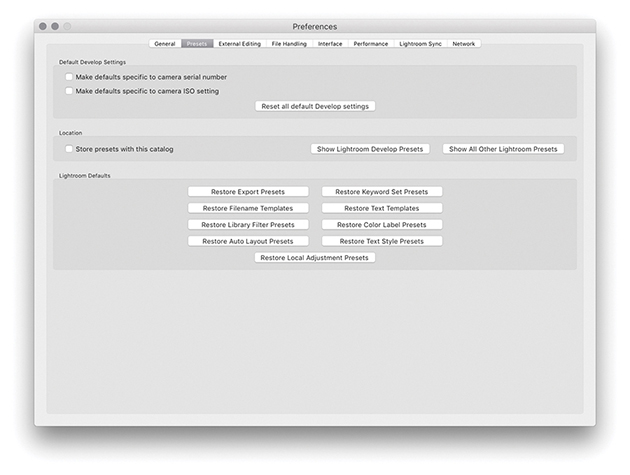
Task: Minimize the Preferences window
Action: (55, 26)
